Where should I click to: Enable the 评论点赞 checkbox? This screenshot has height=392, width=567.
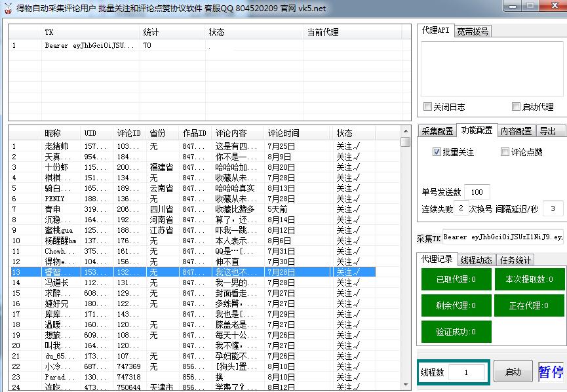coord(505,152)
